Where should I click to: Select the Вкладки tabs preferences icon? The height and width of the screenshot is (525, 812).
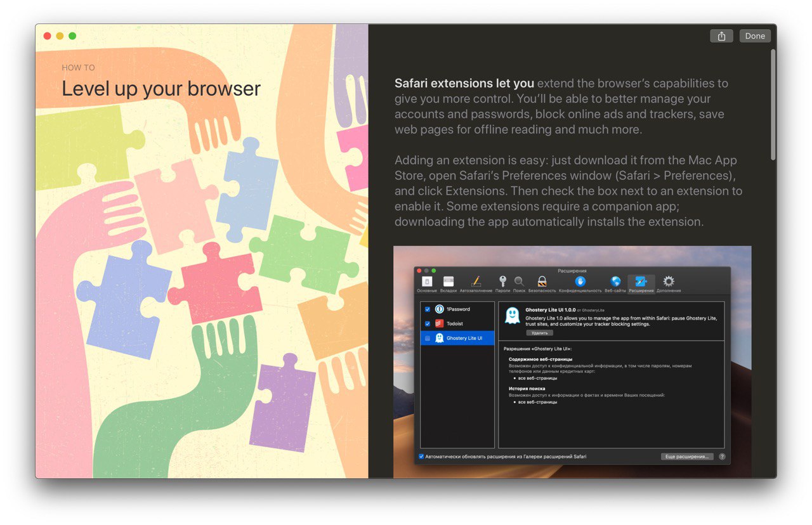[449, 282]
